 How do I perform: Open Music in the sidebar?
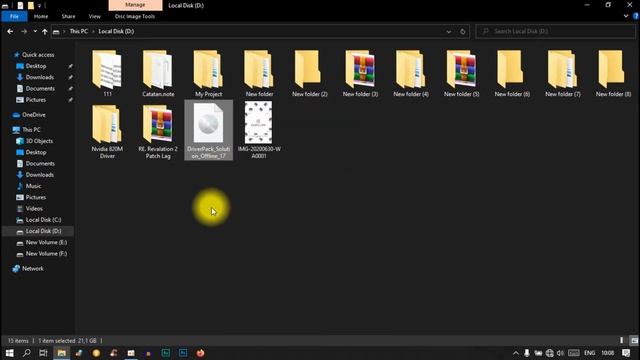(33, 186)
